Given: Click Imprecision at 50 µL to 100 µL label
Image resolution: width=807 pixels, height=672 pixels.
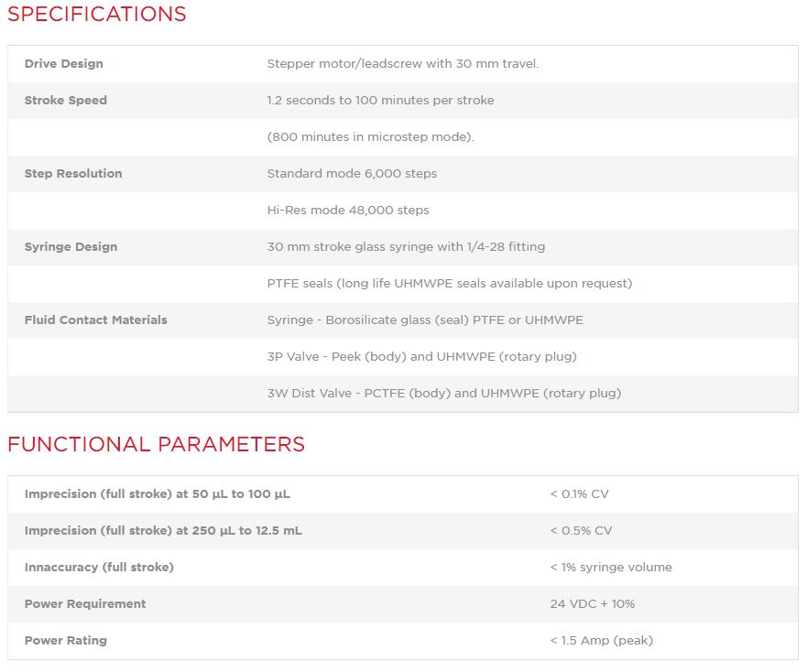Looking at the screenshot, I should coord(157,494).
